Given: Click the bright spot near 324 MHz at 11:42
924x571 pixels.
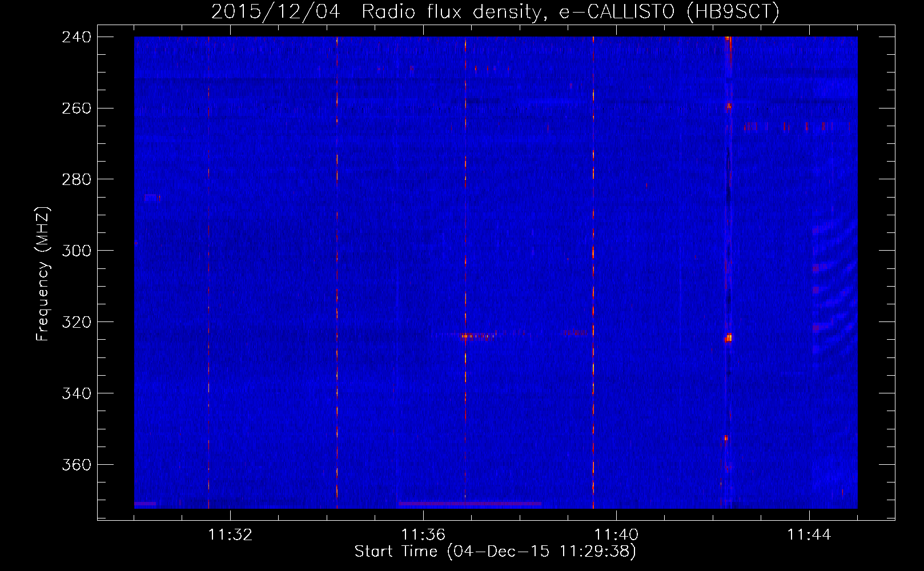Looking at the screenshot, I should (x=729, y=338).
